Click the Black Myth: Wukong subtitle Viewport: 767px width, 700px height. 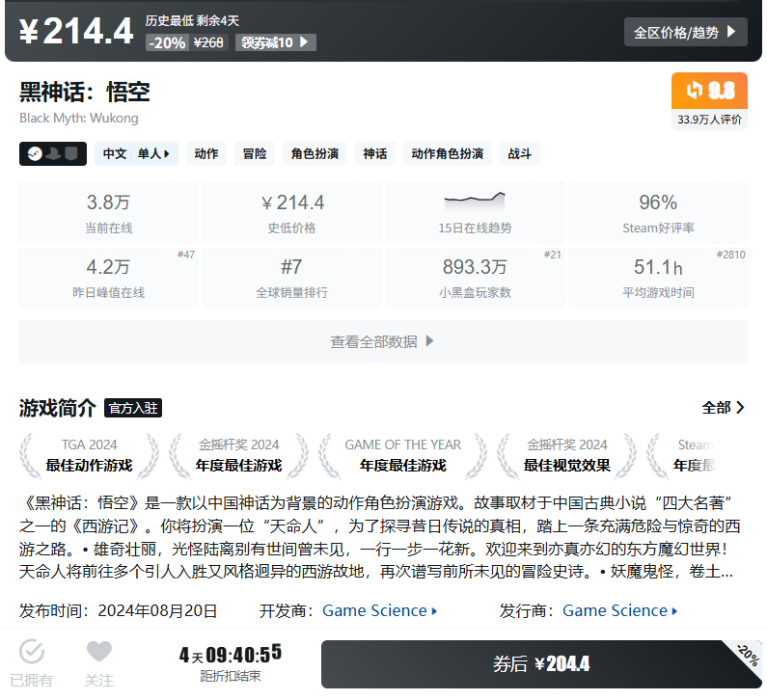[79, 119]
